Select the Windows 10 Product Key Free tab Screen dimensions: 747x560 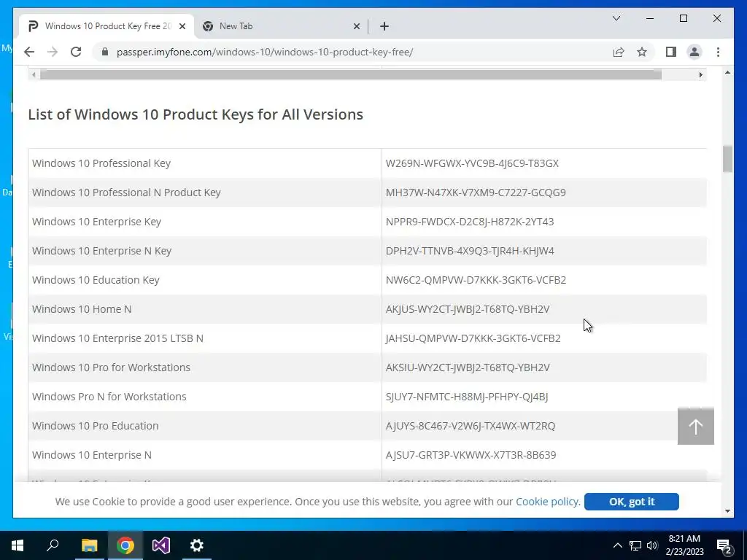[107, 26]
